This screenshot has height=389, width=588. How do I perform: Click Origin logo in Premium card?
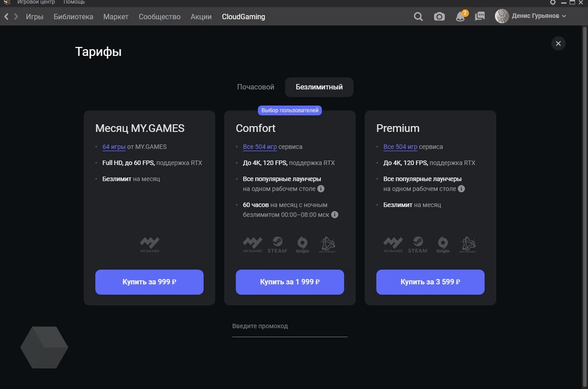point(443,245)
